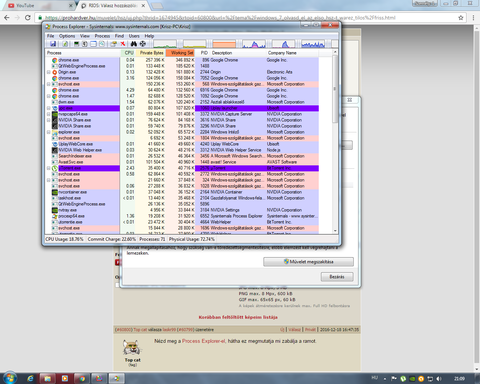
Task: Open the Find menu
Action: coord(119,36)
